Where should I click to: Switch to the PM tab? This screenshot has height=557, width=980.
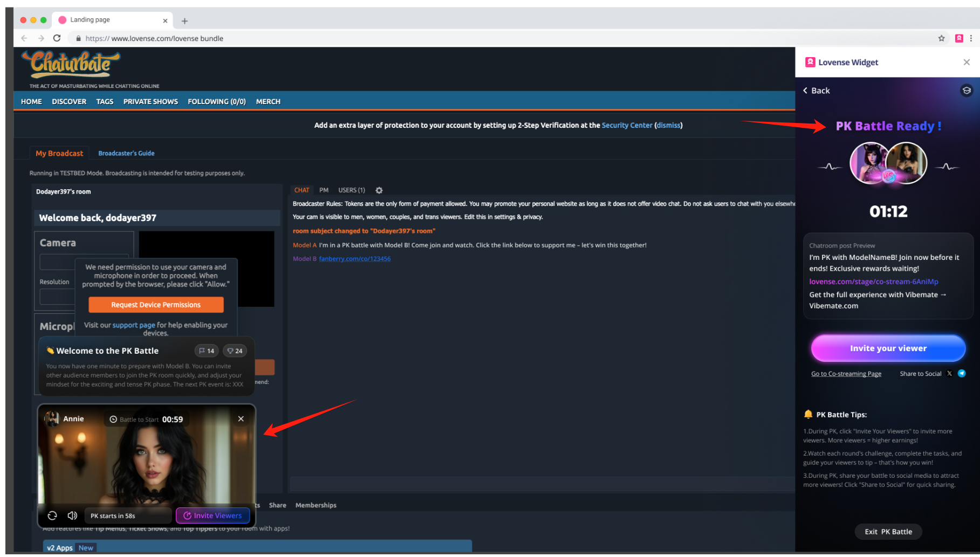pos(324,190)
